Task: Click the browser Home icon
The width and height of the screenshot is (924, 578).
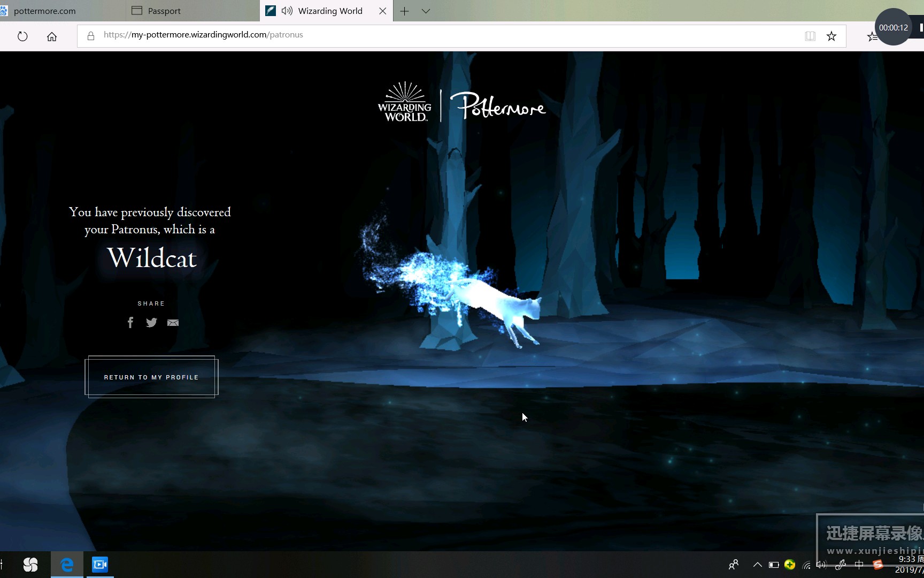Action: coord(51,36)
